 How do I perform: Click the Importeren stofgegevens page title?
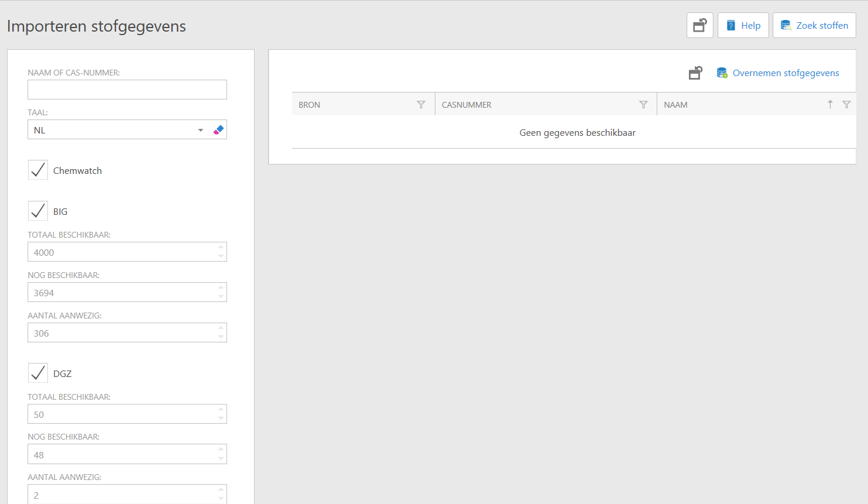97,26
